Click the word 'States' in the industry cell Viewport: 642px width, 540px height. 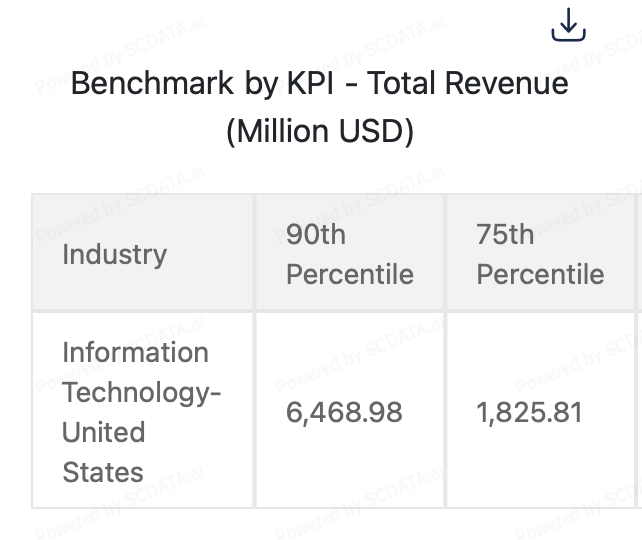[102, 472]
